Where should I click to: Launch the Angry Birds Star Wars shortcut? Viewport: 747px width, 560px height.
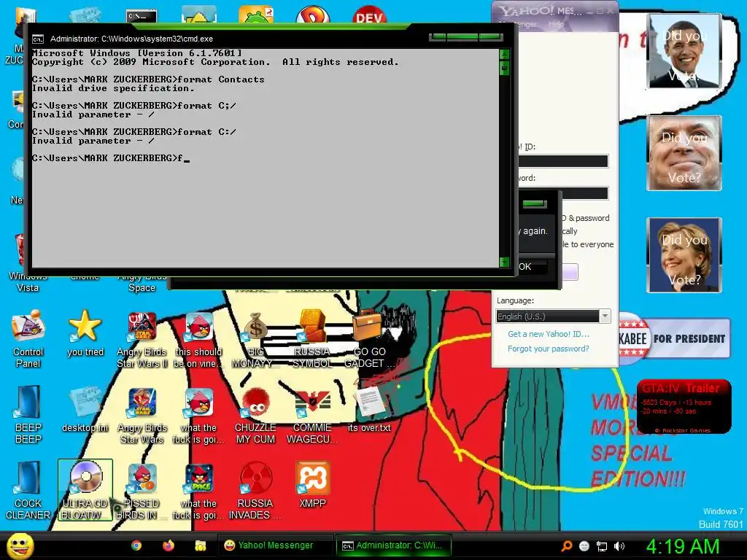pos(142,414)
